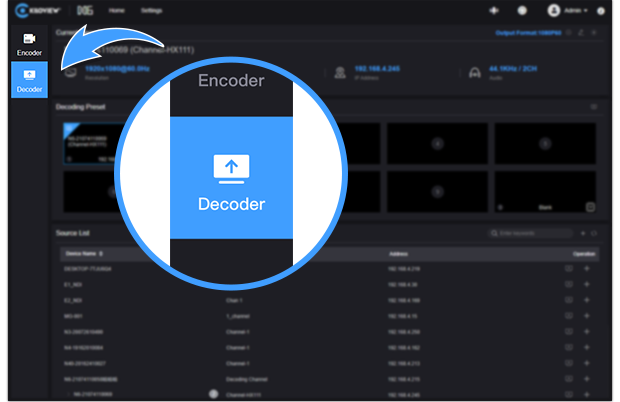Click the round icon right of Output Format
This screenshot has height=402, width=620.
569,33
